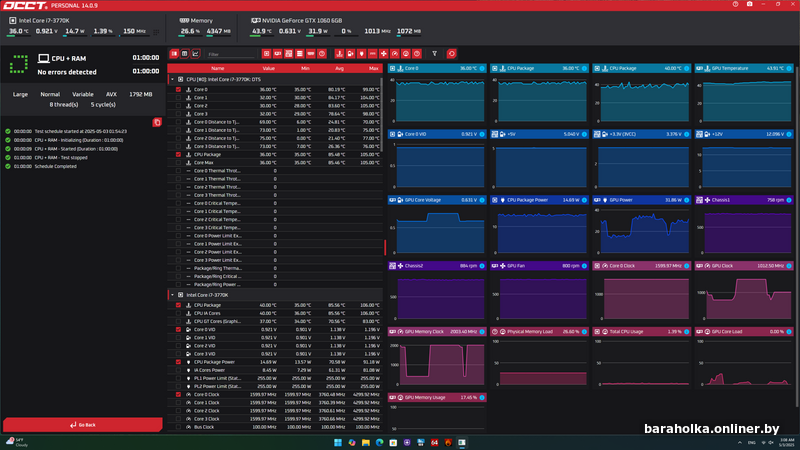Click the screenshot camera icon in title bar
This screenshot has width=800, height=450.
pos(749,4)
